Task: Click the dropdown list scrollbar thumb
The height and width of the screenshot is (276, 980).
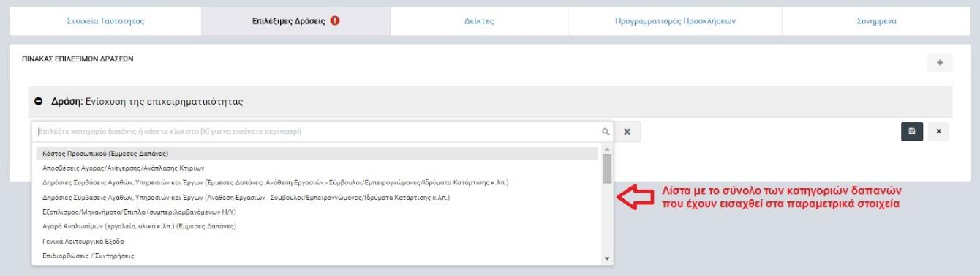Action: [606, 169]
